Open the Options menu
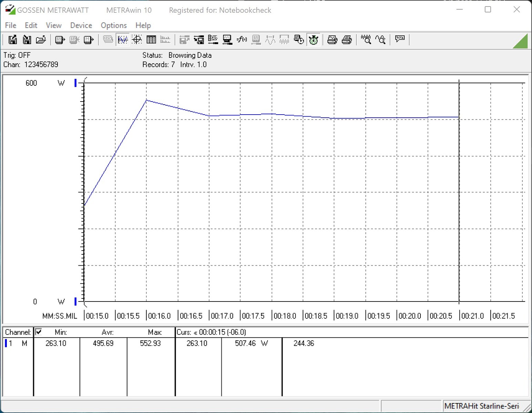The height and width of the screenshot is (413, 532). pos(114,25)
